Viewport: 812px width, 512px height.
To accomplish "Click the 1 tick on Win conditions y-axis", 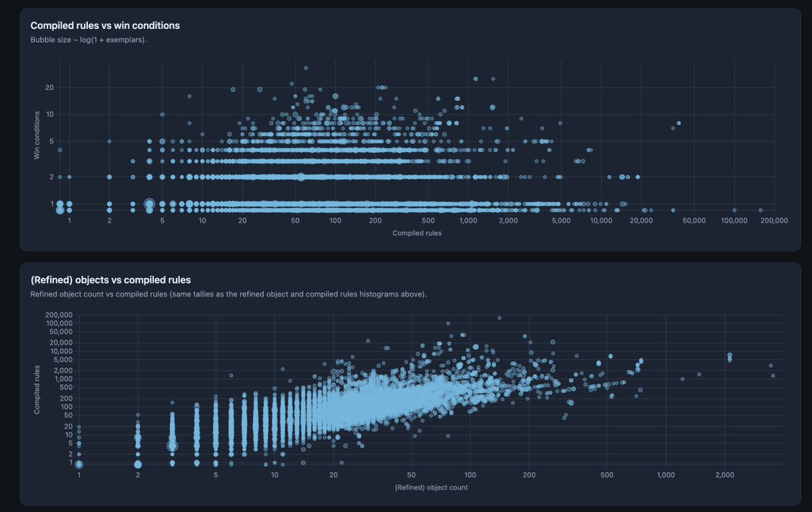I will [51, 204].
